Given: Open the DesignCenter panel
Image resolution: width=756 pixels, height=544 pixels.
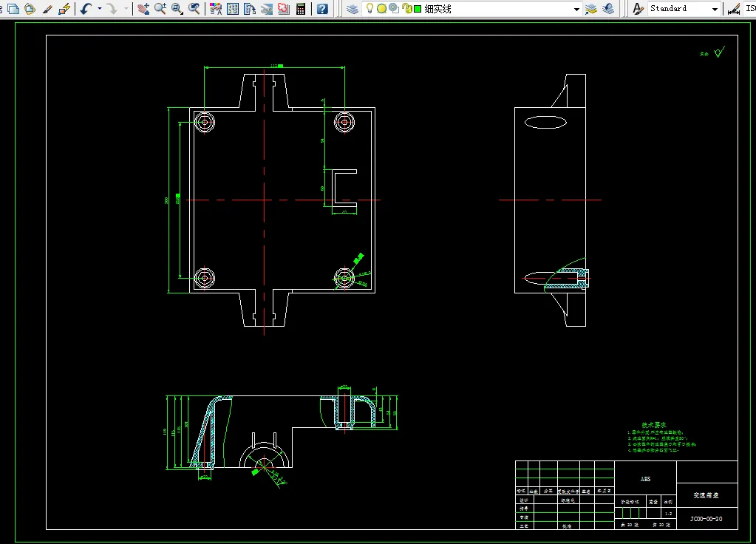Looking at the screenshot, I should pos(232,9).
